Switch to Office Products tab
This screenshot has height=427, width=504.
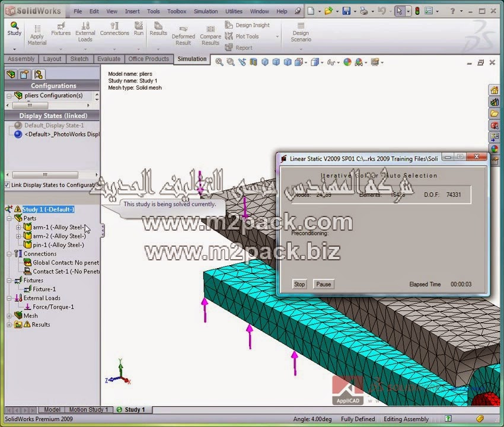coord(148,59)
